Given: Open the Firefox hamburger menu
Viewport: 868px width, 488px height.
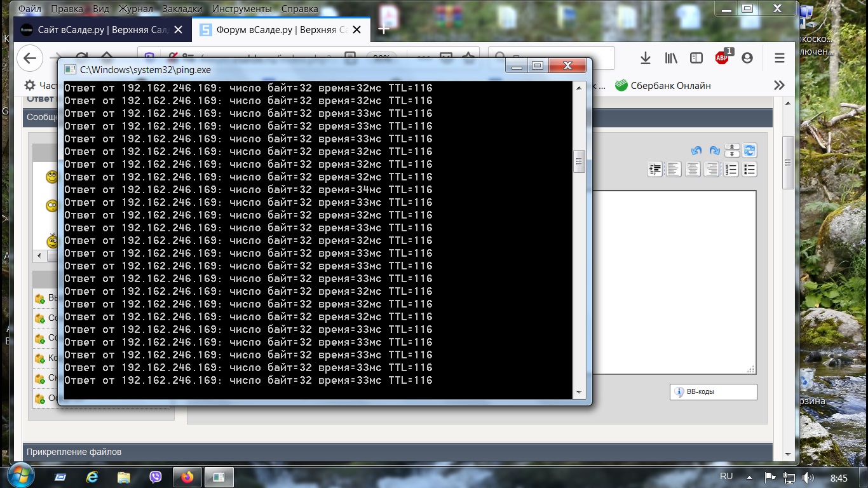Looking at the screenshot, I should [780, 58].
